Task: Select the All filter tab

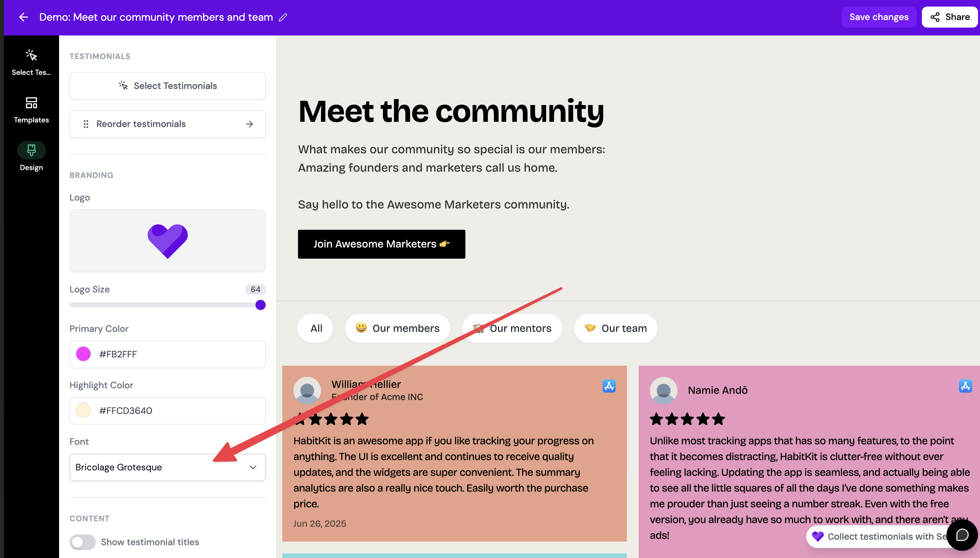Action: click(315, 329)
